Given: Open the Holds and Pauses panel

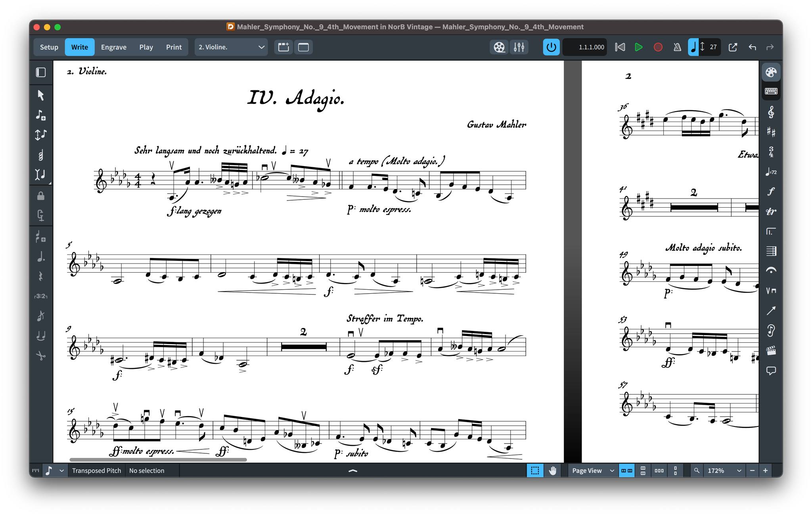Looking at the screenshot, I should point(771,271).
